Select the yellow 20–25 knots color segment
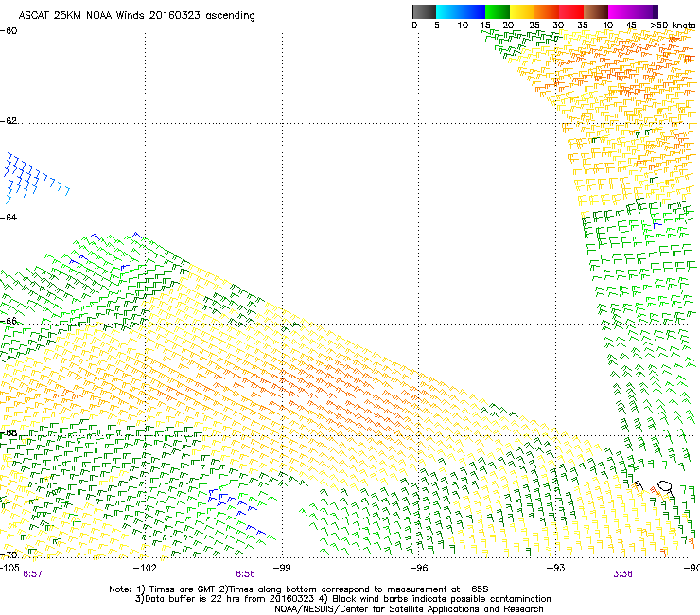The width and height of the screenshot is (700, 615). tap(522, 11)
